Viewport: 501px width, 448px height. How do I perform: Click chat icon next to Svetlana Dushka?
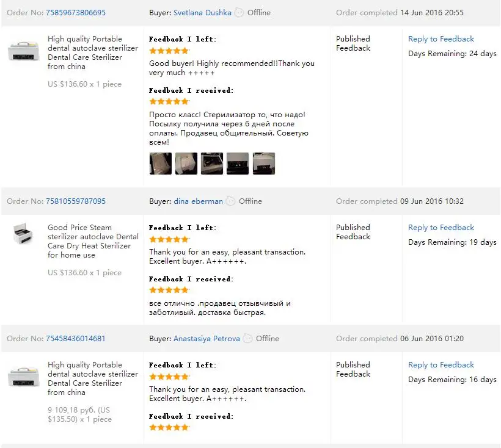coord(239,13)
